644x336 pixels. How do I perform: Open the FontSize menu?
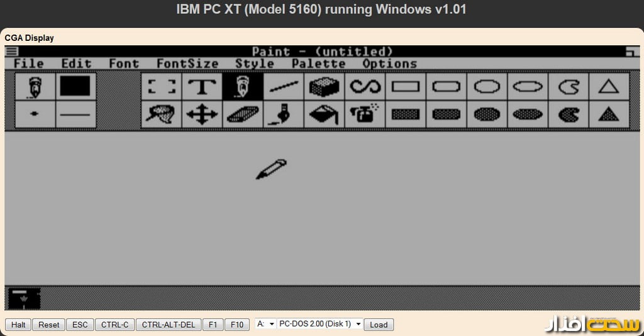click(x=187, y=64)
